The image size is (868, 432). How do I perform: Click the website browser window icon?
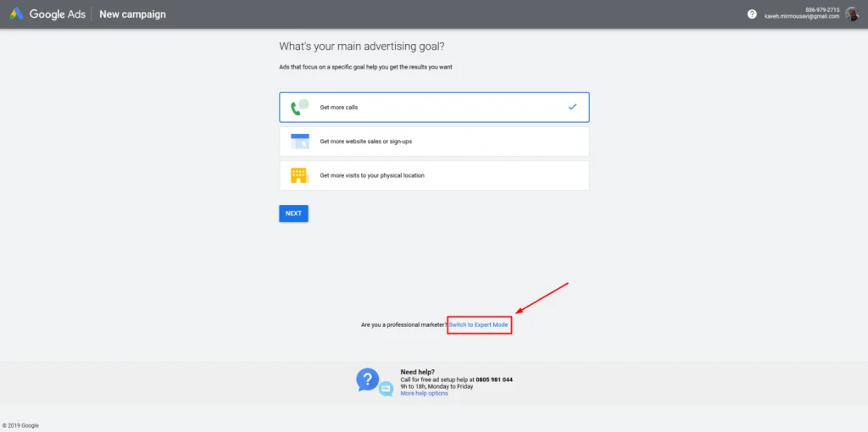click(299, 141)
